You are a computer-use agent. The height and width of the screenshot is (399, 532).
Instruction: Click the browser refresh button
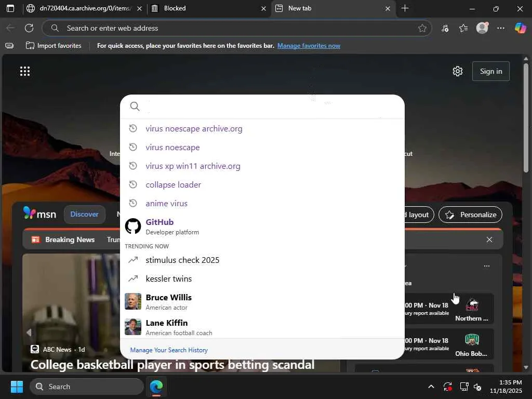29,28
